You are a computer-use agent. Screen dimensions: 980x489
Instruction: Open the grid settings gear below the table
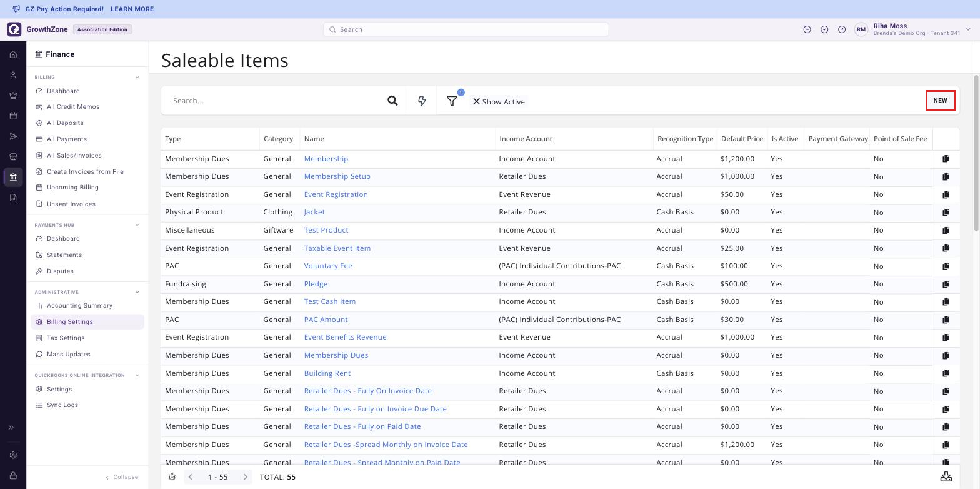[x=172, y=477]
